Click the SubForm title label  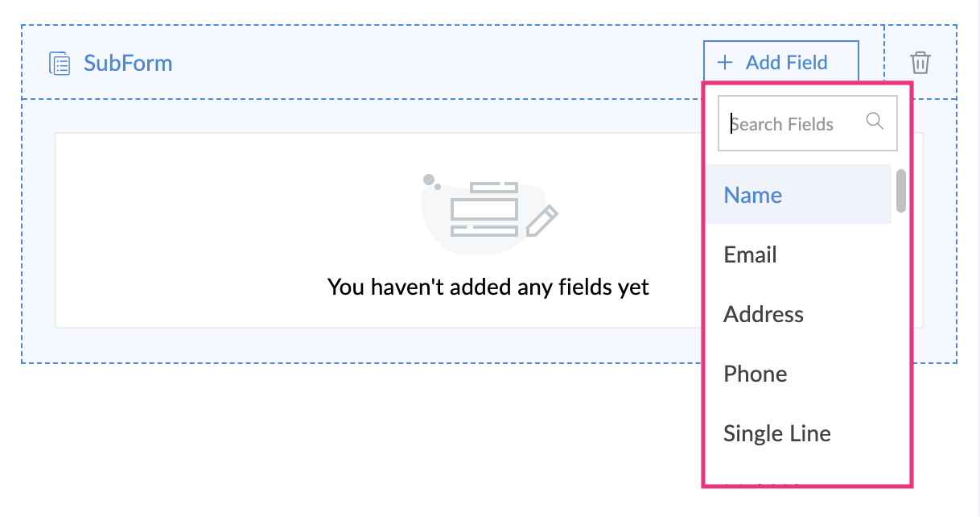(x=128, y=63)
